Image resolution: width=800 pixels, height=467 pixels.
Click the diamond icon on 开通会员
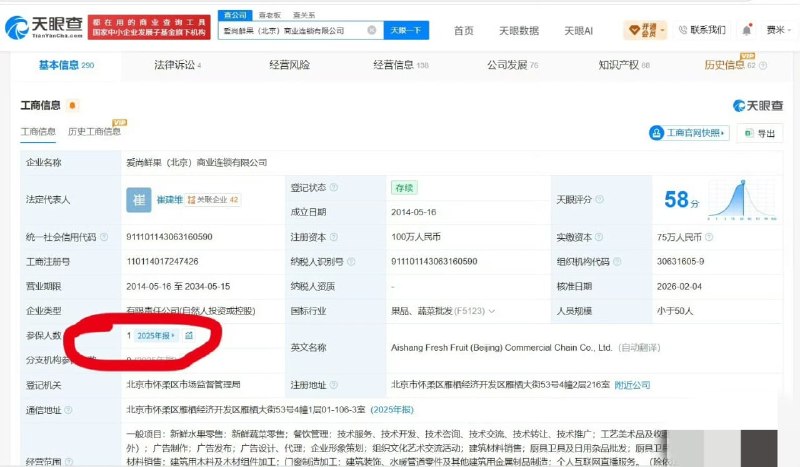point(634,30)
